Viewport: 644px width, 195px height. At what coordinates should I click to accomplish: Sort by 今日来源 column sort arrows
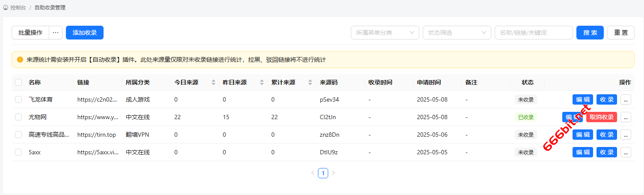214,82
